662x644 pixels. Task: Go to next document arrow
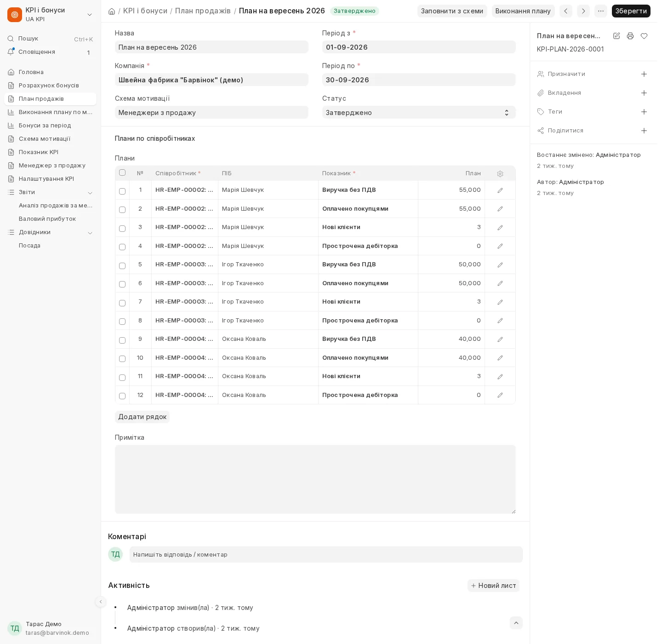(x=583, y=11)
